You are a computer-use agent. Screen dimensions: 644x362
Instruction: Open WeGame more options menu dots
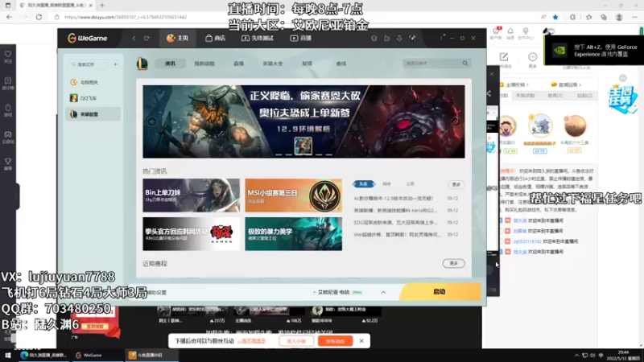click(441, 38)
